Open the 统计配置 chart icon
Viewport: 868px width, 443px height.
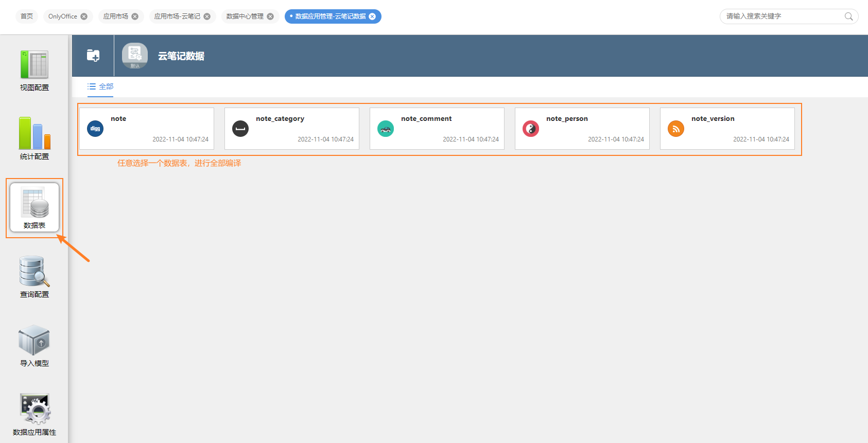[34, 133]
